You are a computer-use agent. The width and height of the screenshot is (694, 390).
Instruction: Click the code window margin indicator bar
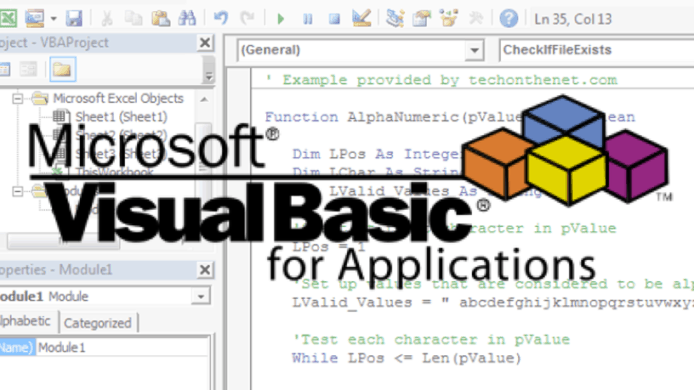coord(239,229)
